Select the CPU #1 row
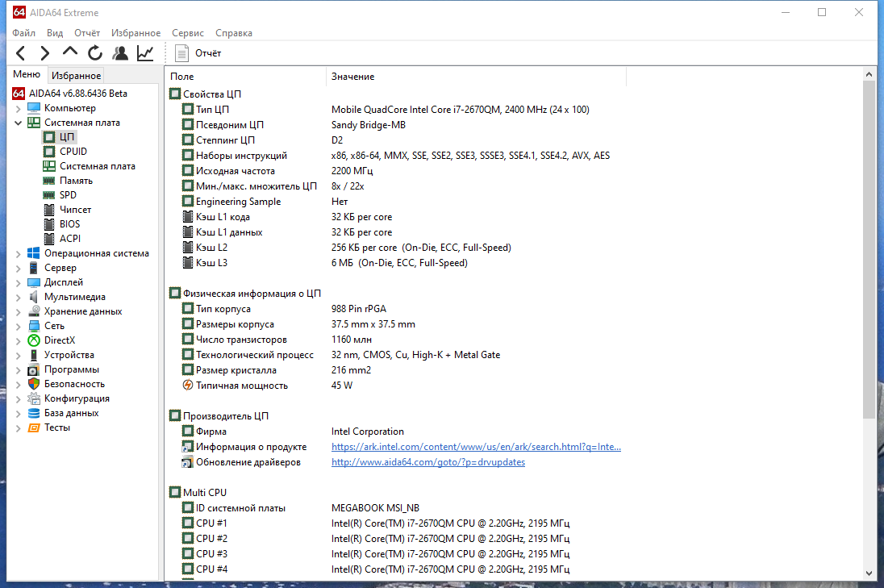This screenshot has width=884, height=588. (x=376, y=523)
